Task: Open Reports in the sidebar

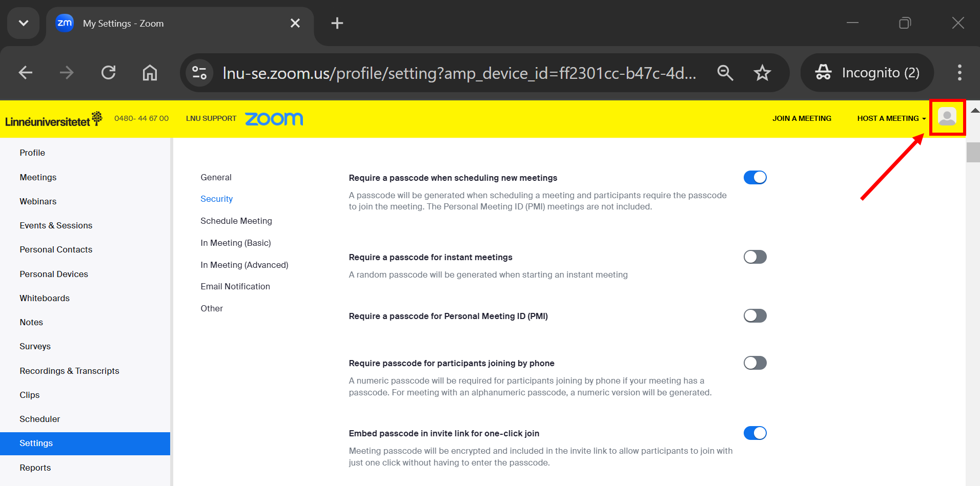Action: [35, 468]
